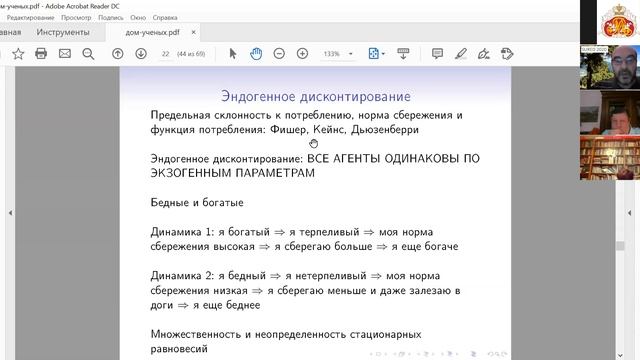Activate the hand pan tool
The height and width of the screenshot is (360, 640).
click(x=256, y=53)
